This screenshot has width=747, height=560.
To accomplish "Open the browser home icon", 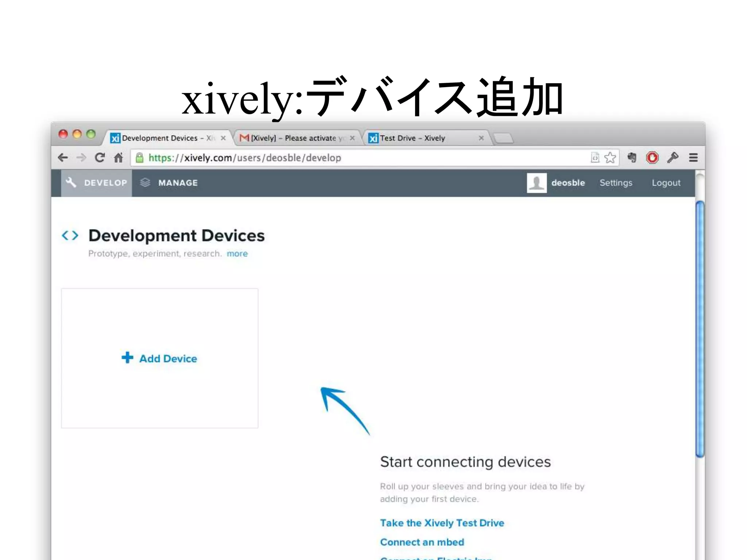I will tap(119, 157).
